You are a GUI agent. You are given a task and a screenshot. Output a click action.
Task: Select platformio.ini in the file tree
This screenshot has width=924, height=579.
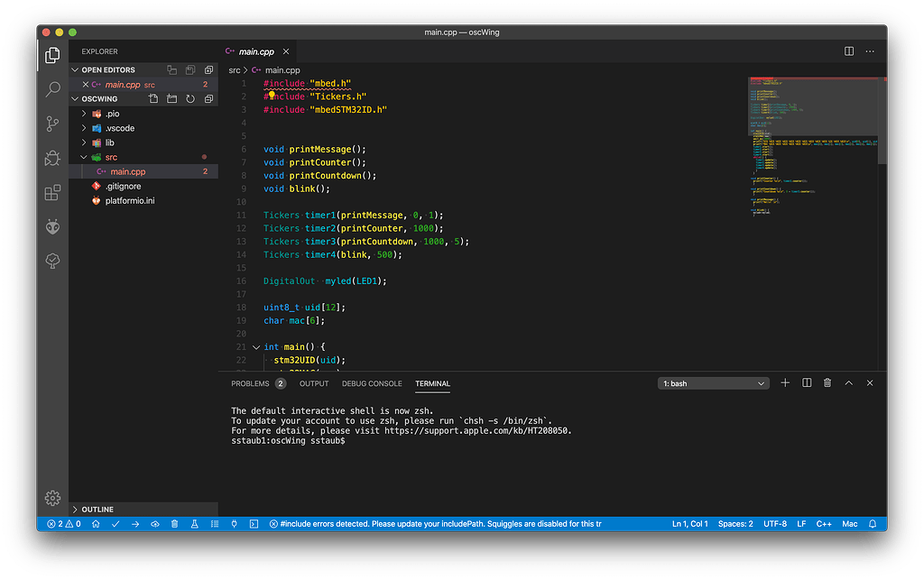coord(125,200)
